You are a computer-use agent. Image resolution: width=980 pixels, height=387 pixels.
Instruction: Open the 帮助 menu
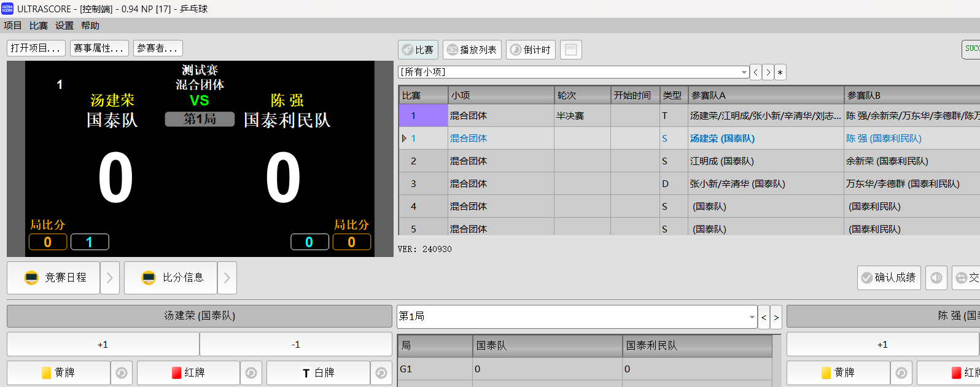click(90, 26)
